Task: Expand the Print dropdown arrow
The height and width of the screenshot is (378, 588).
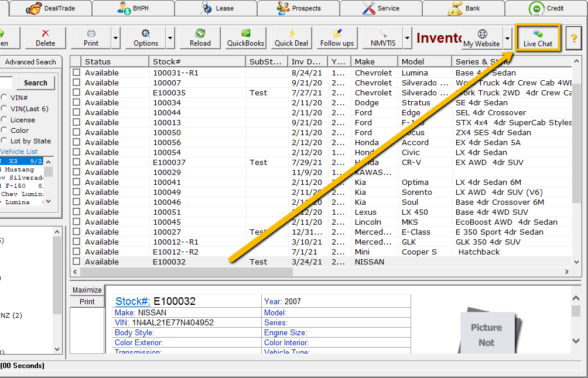Action: (x=115, y=38)
